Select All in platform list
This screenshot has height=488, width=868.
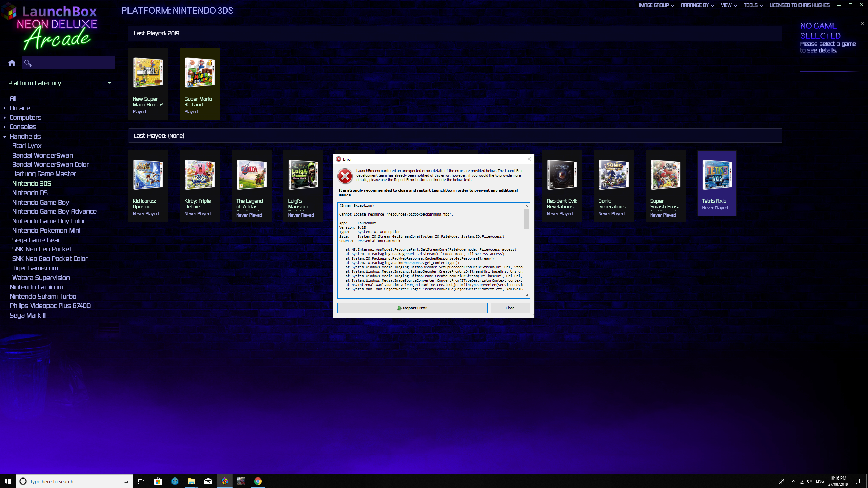(13, 99)
